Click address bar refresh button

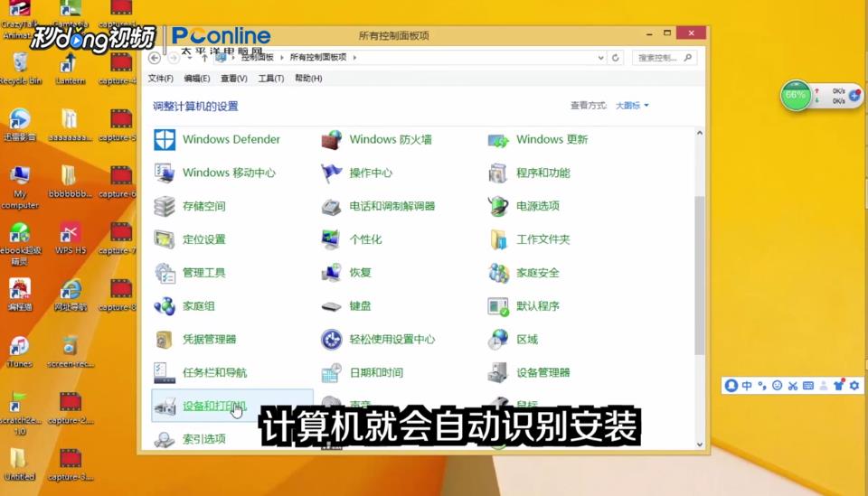coord(615,58)
